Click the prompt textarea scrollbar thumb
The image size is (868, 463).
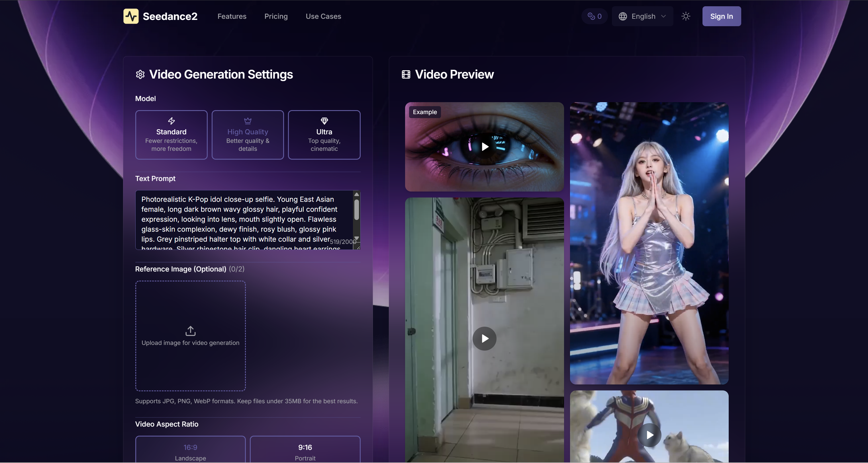(356, 210)
